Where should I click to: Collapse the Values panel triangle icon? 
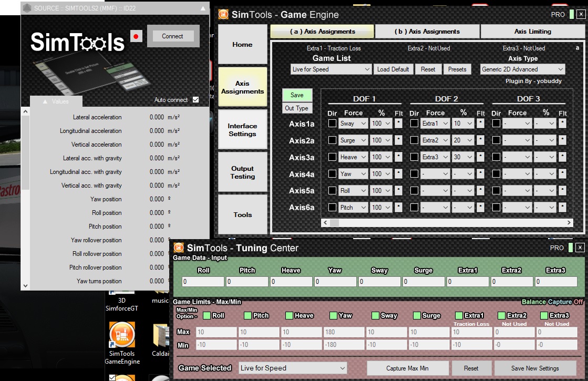tap(45, 101)
